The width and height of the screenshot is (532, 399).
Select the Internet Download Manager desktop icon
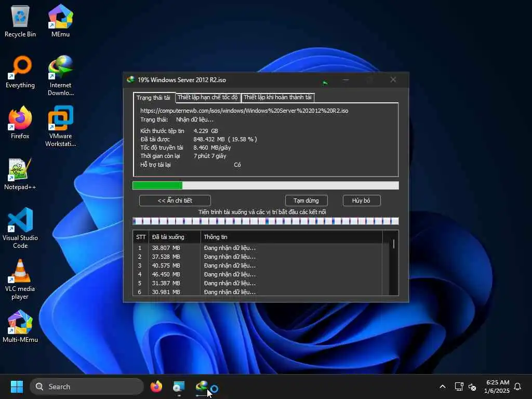[x=60, y=76]
